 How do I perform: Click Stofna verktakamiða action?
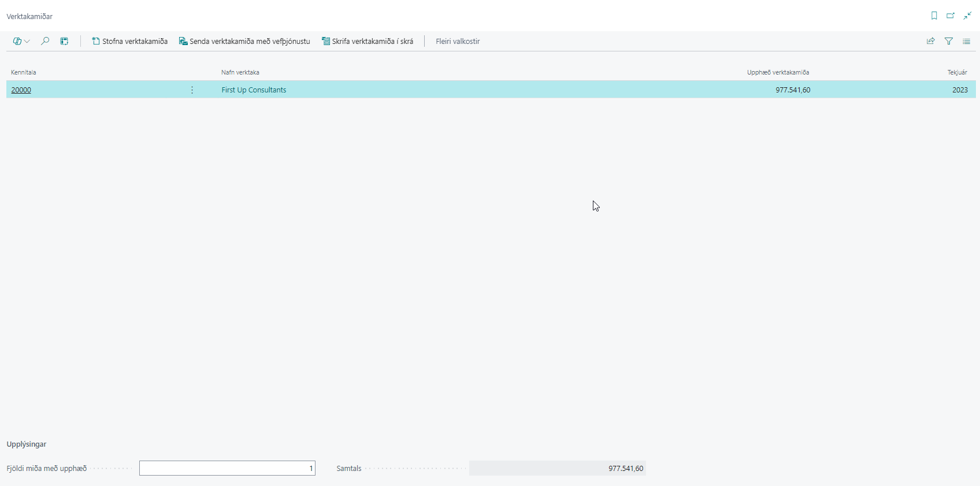pyautogui.click(x=130, y=41)
